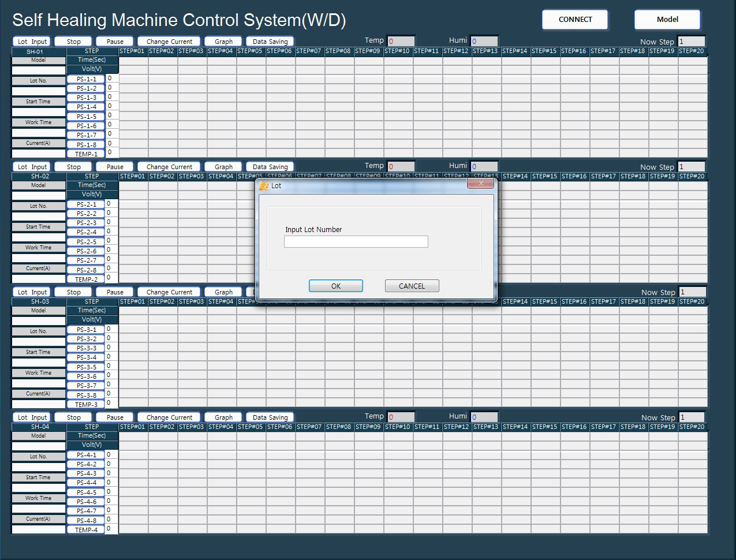The width and height of the screenshot is (736, 560).
Task: Click Change Current for SH-01
Action: coord(169,42)
